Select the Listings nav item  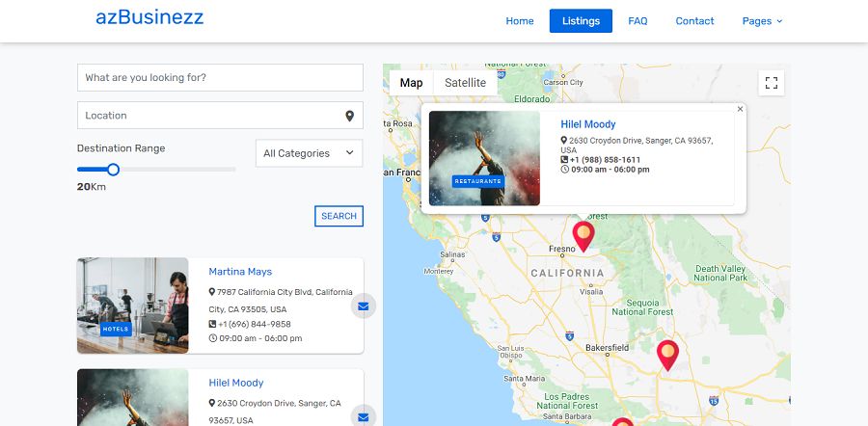pyautogui.click(x=581, y=21)
